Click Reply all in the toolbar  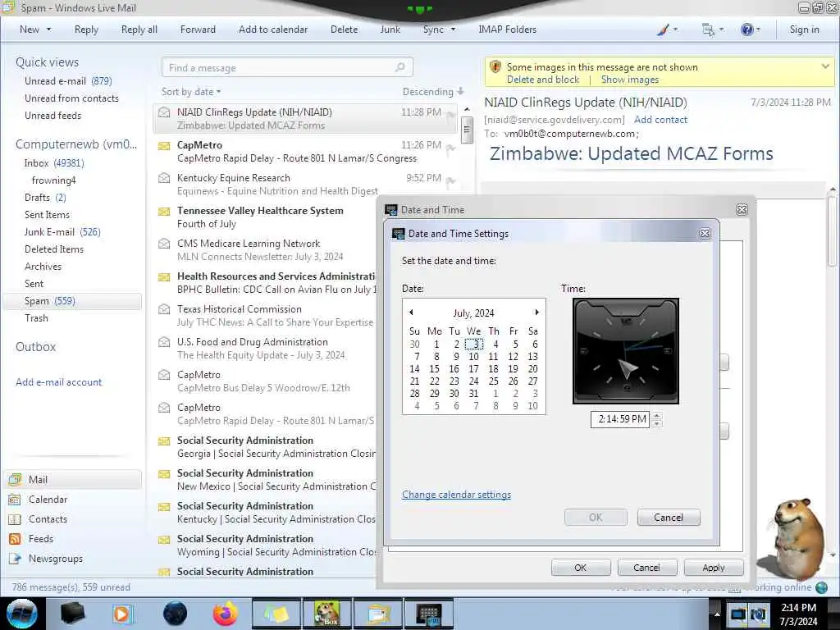click(139, 30)
